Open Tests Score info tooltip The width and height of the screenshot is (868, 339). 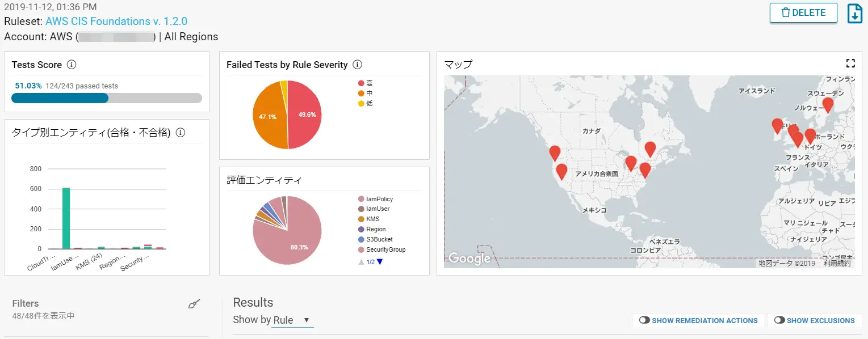(72, 65)
